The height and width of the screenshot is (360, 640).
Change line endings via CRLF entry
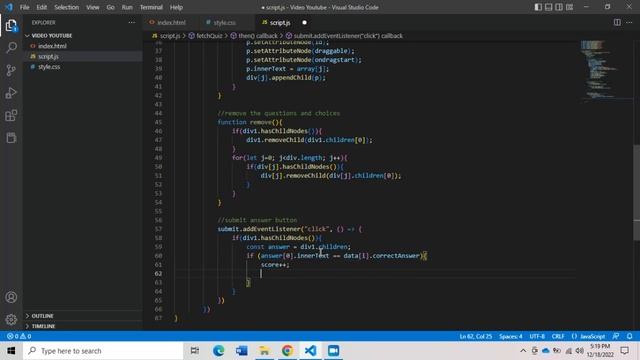point(558,336)
